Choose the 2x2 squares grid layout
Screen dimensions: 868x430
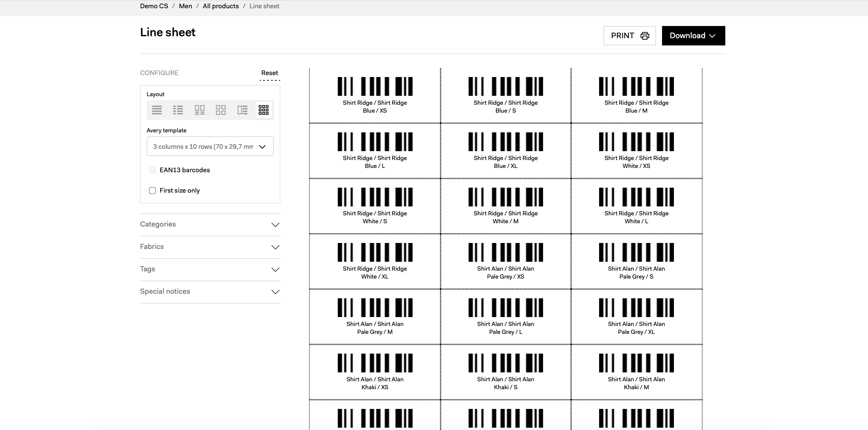click(x=221, y=110)
